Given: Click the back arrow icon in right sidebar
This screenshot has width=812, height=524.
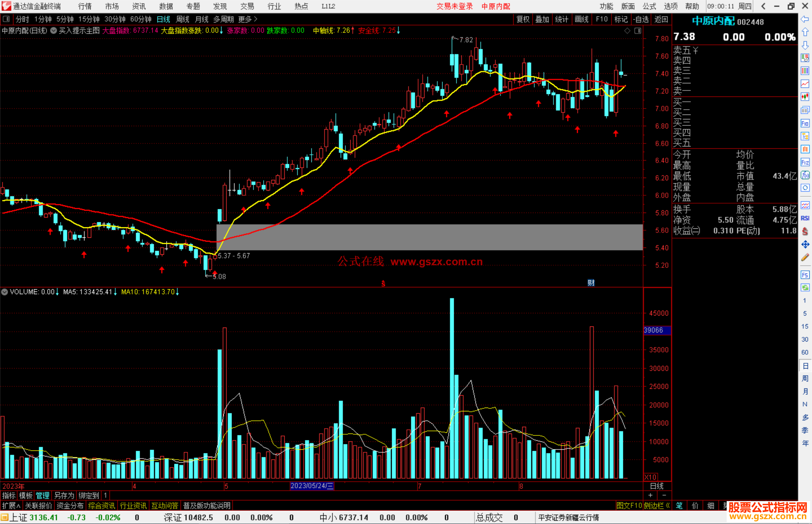Looking at the screenshot, I should (805, 19).
